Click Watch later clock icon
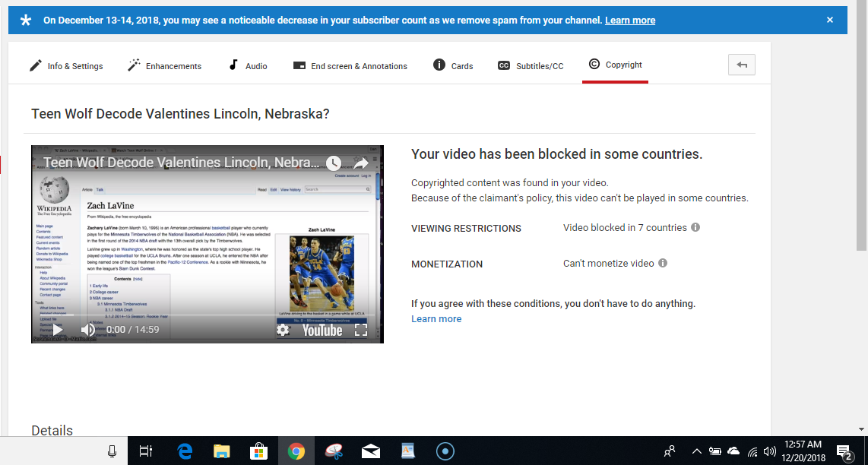868x465 pixels. click(334, 163)
